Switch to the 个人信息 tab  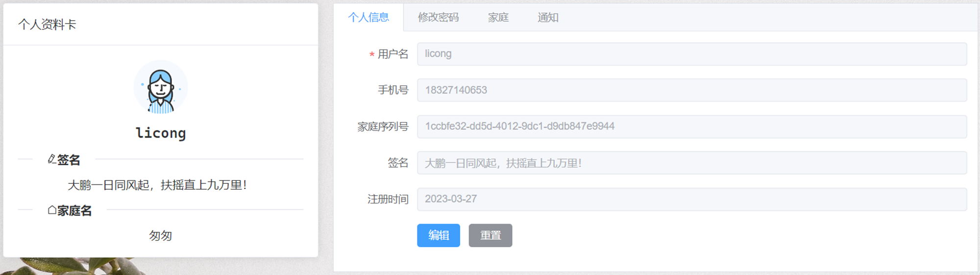coord(368,18)
